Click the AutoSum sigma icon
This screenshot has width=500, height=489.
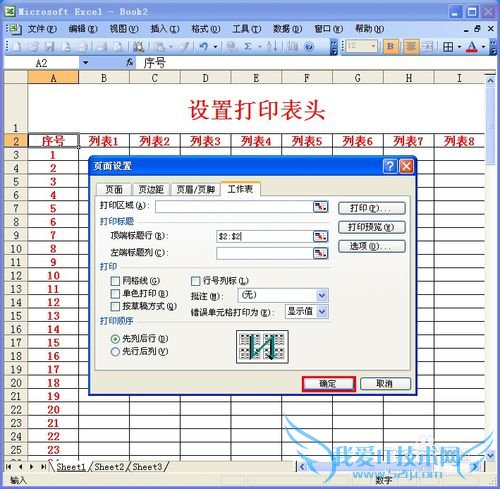pos(248,47)
